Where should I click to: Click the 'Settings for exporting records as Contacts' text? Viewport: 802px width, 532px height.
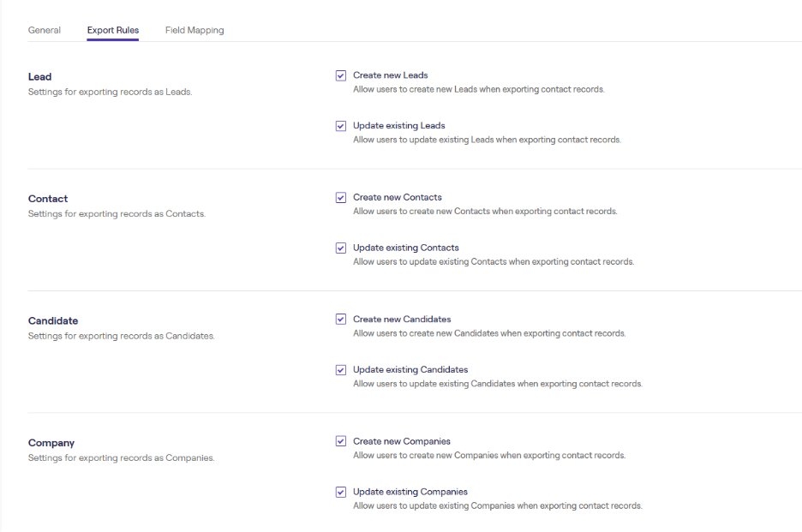pyautogui.click(x=117, y=214)
